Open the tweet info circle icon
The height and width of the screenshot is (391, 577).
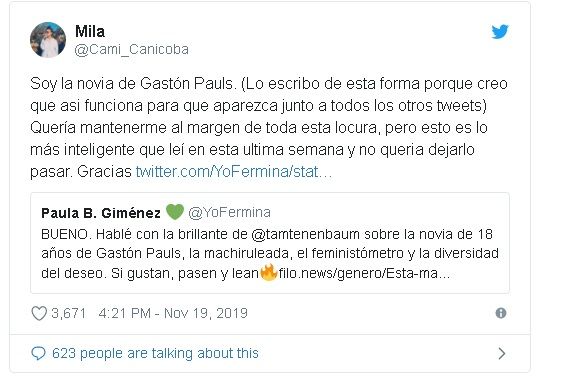(x=501, y=313)
